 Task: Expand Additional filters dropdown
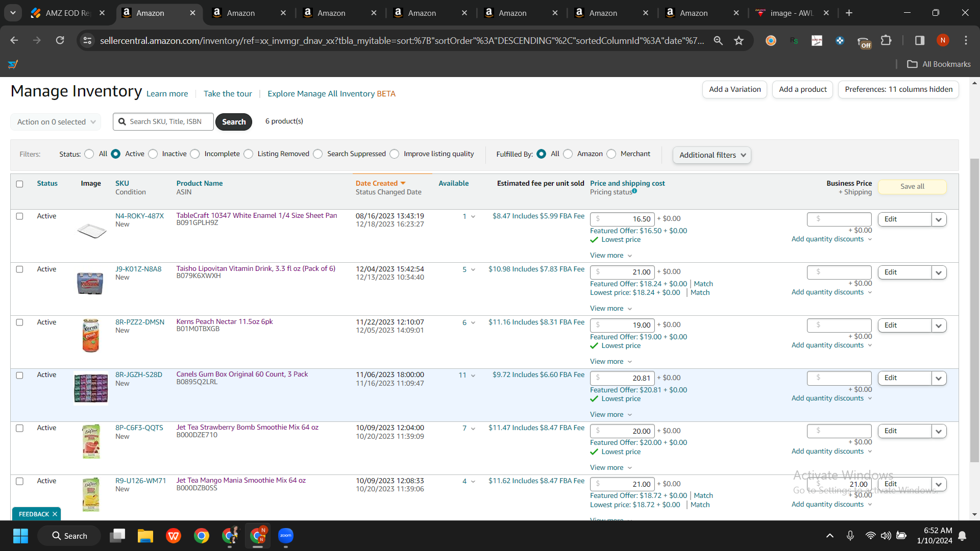pos(712,155)
